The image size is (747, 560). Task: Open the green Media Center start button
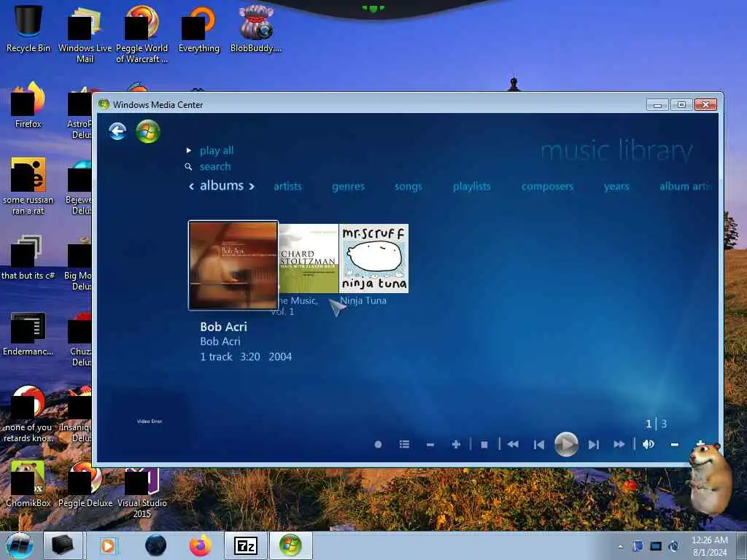point(147,131)
